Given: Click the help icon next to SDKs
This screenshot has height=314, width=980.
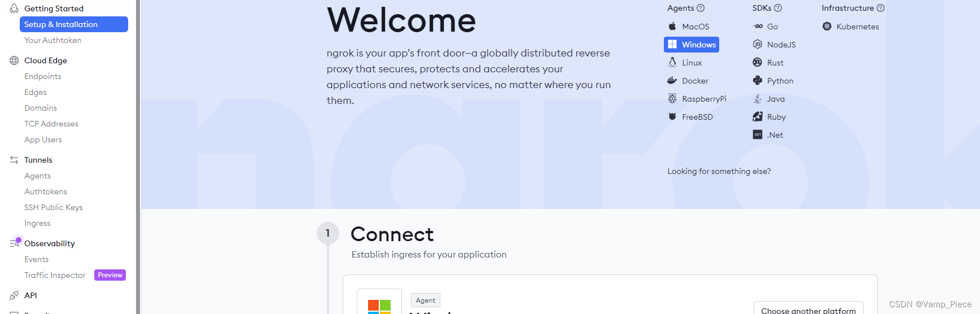Looking at the screenshot, I should point(778,8).
